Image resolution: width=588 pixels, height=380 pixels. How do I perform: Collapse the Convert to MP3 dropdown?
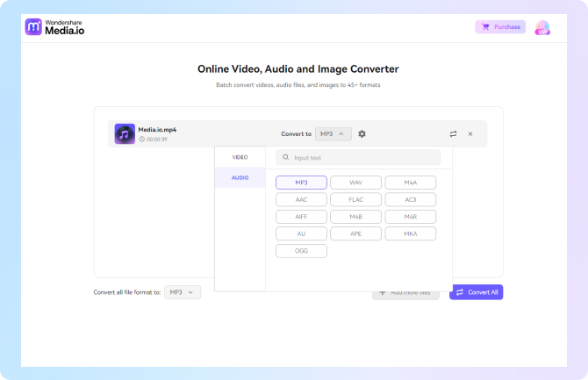[x=333, y=133]
